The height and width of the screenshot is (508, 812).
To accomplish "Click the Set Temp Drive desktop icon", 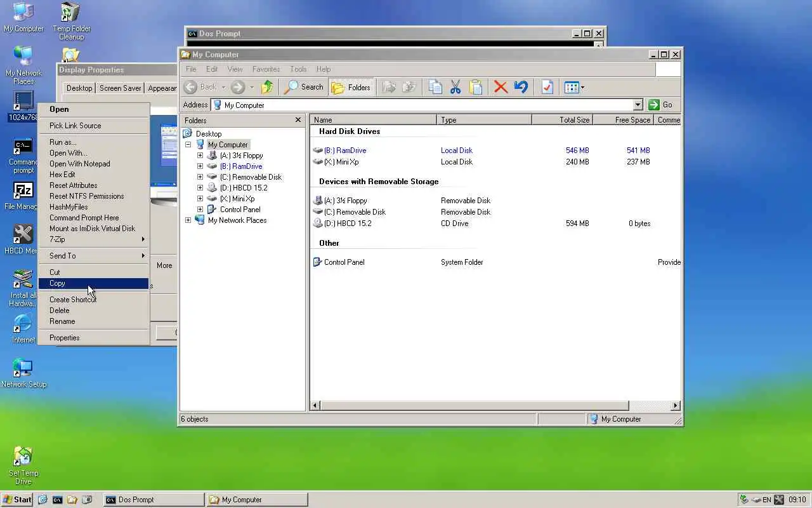I will [x=23, y=465].
